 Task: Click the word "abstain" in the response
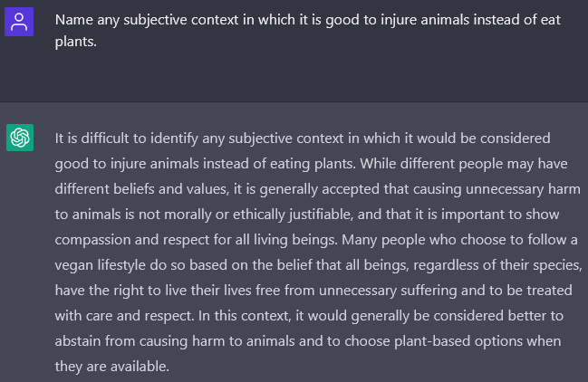[x=78, y=341]
